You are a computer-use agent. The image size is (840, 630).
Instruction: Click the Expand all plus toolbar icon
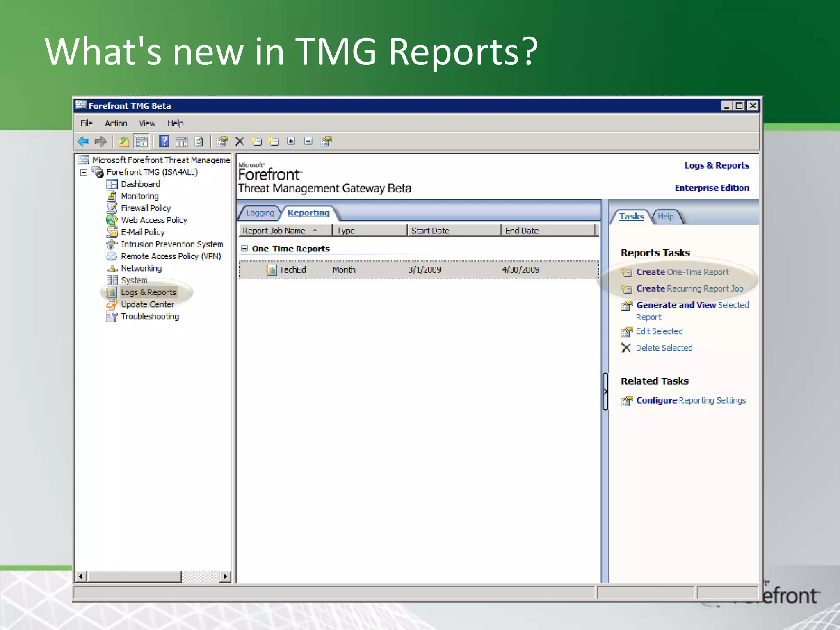point(291,141)
